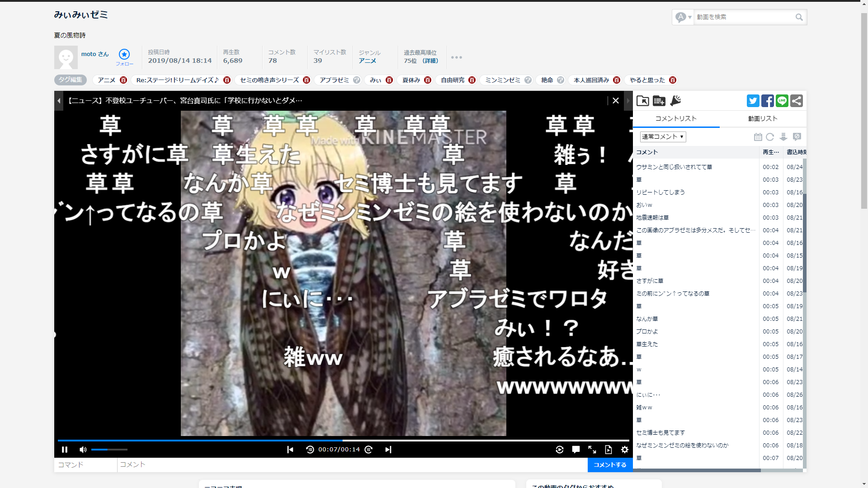The height and width of the screenshot is (488, 868).
Task: Toggle repeat playback
Action: [x=559, y=450]
